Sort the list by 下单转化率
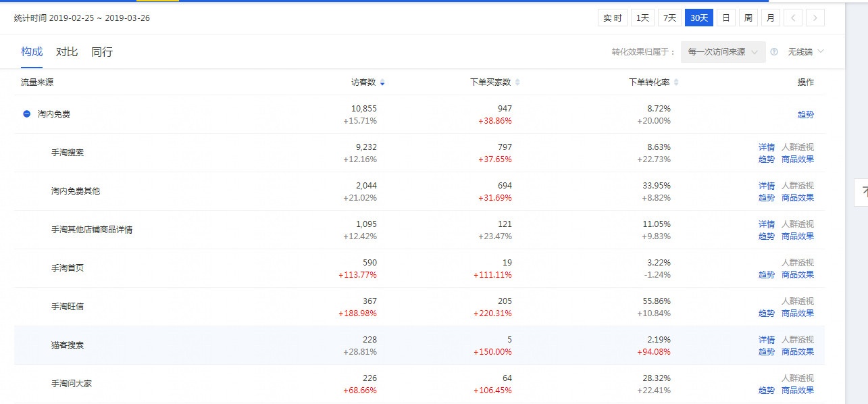Screen dimensions: 868x404 tap(676, 82)
